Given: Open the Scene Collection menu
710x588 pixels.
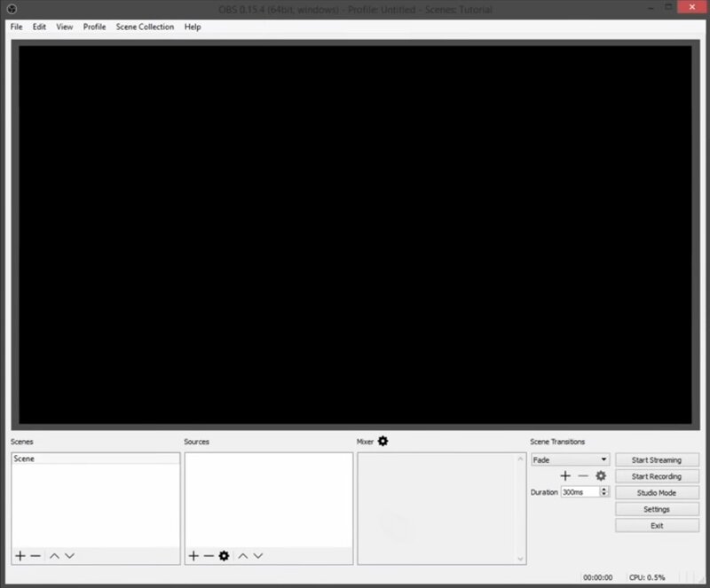Looking at the screenshot, I should click(145, 27).
